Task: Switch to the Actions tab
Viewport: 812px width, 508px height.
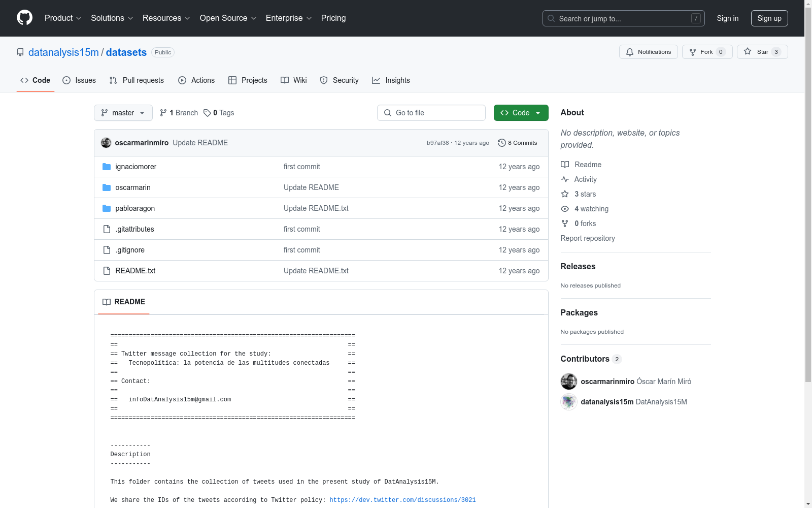Action: (196, 80)
